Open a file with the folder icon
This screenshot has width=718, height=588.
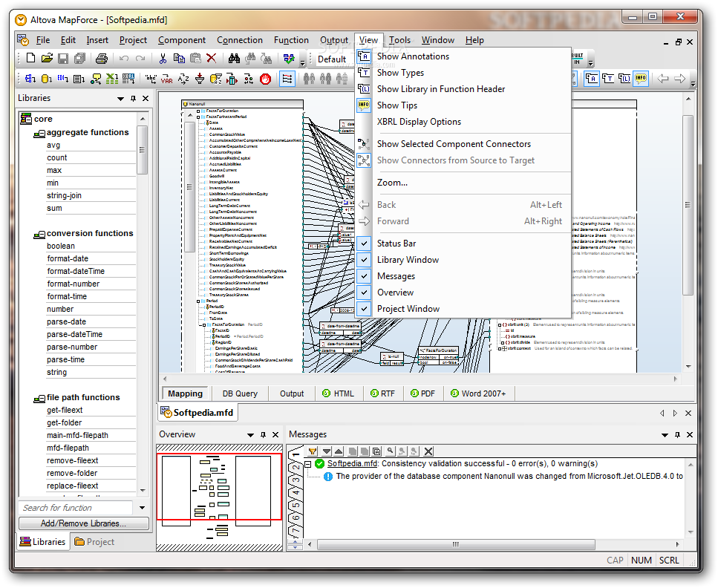tap(47, 58)
